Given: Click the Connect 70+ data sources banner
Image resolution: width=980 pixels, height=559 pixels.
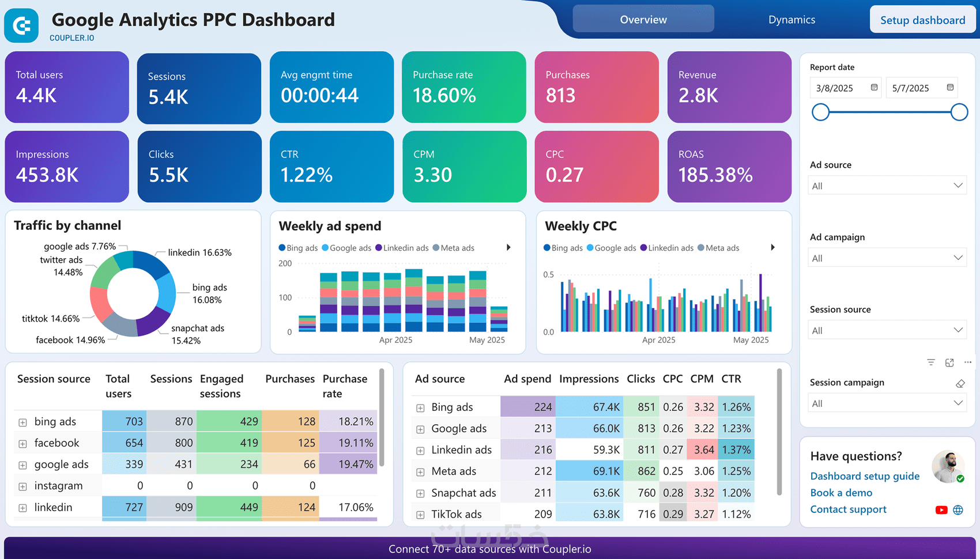Looking at the screenshot, I should 490,548.
